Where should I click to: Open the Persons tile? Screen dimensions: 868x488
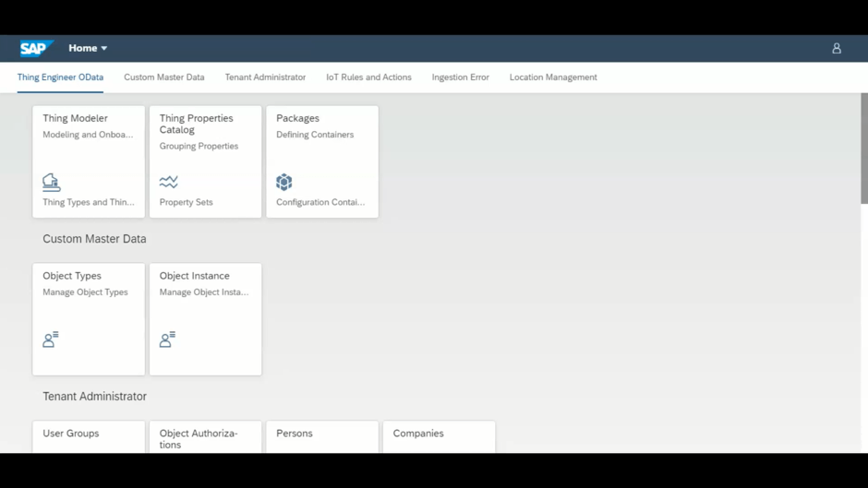point(322,437)
